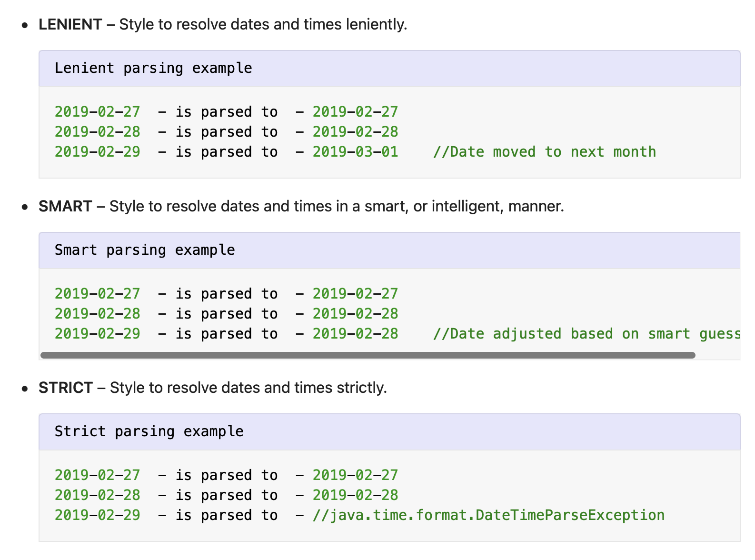Click the 'Smart parsing example' code title
This screenshot has height=560, width=755.
(145, 250)
